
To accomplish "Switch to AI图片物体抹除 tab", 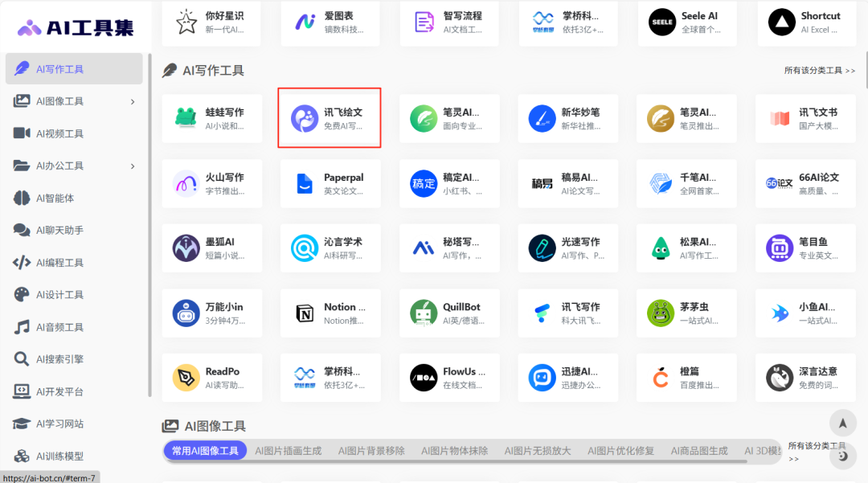I will (454, 450).
